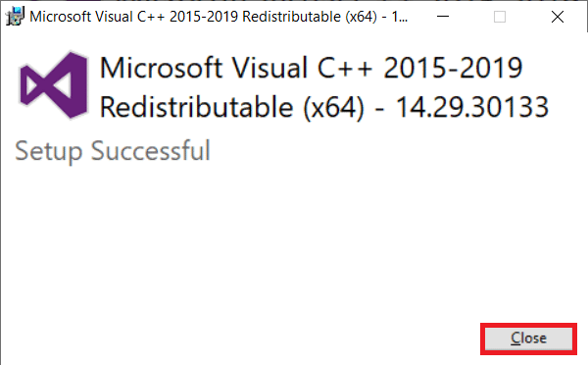Open the system menu via installer title icon
588x365 pixels.
15,17
